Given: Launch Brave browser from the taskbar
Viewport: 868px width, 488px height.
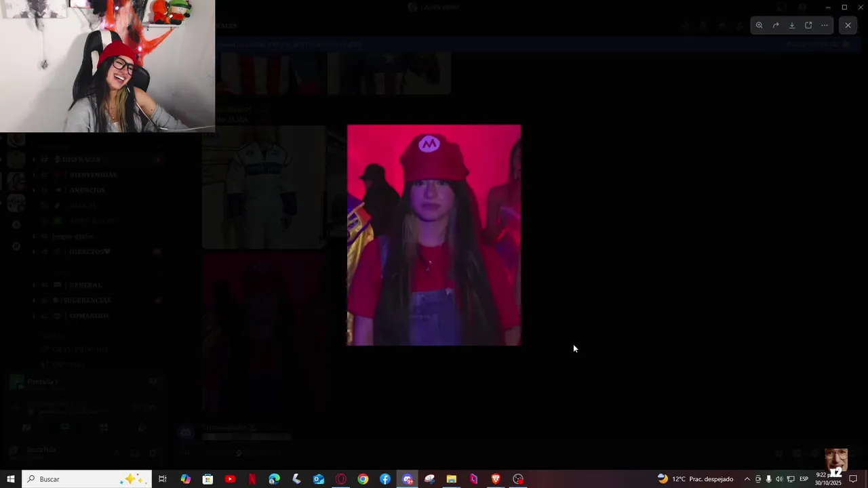Looking at the screenshot, I should tap(496, 479).
